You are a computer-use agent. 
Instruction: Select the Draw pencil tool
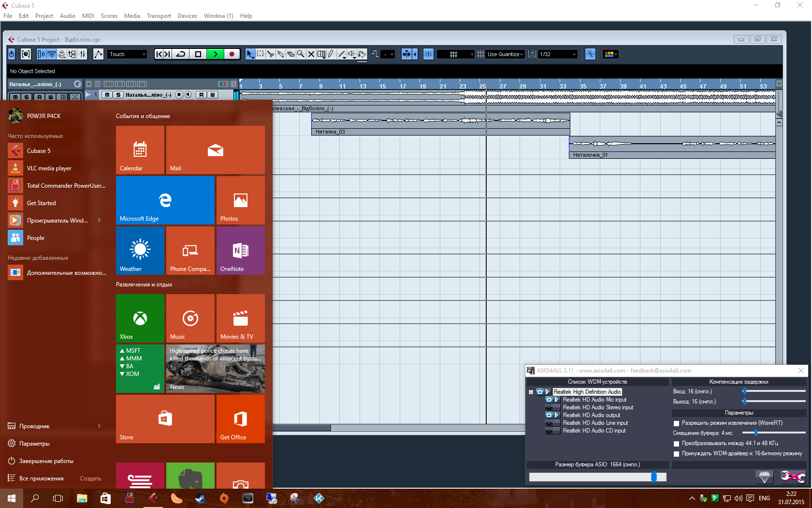click(331, 54)
